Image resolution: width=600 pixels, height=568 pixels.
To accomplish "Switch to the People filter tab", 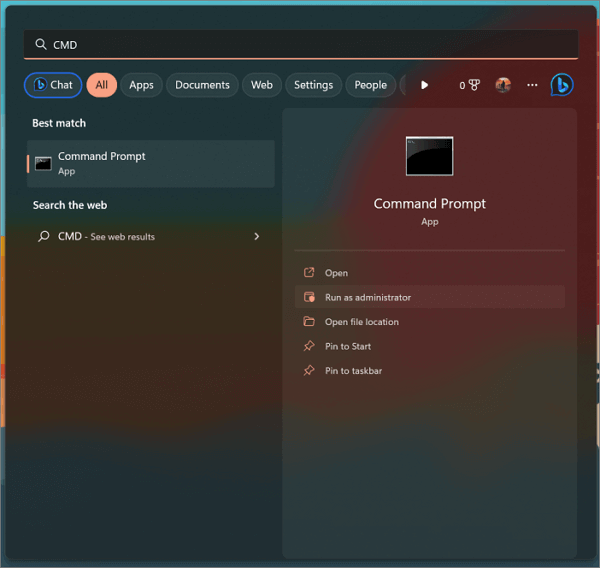I will pos(370,85).
